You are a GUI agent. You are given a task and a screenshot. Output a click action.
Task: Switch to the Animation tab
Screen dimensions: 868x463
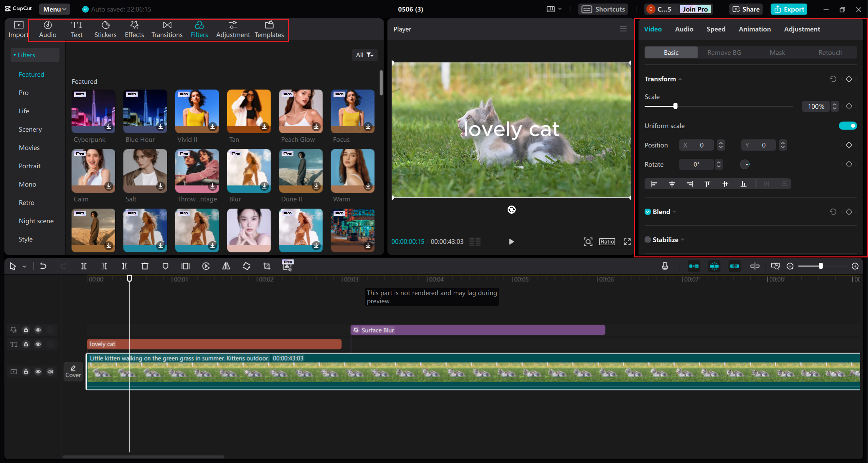pyautogui.click(x=755, y=29)
